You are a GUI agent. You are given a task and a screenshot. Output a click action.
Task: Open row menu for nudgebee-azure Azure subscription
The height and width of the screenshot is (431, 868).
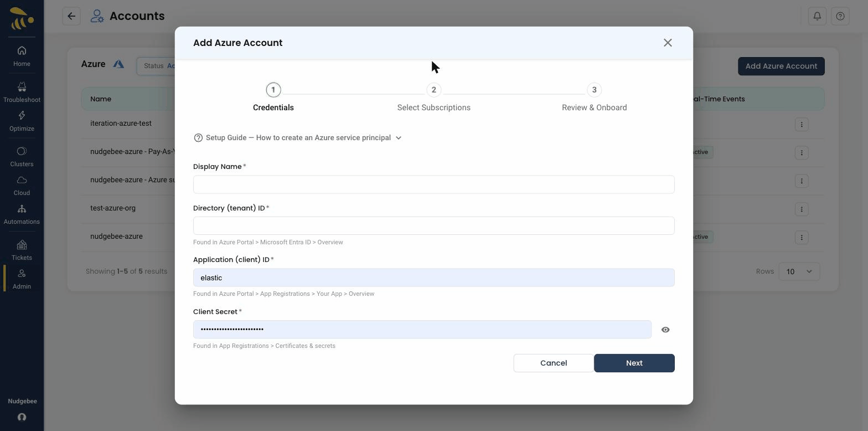[802, 181]
